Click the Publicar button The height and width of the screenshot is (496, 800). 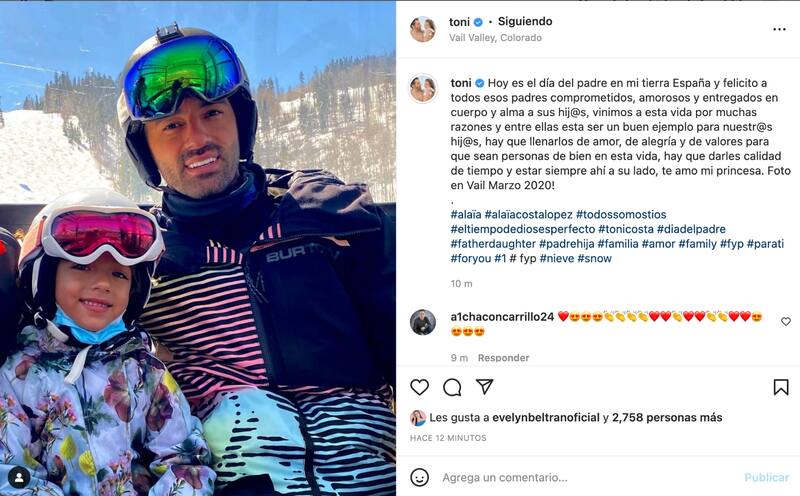766,478
